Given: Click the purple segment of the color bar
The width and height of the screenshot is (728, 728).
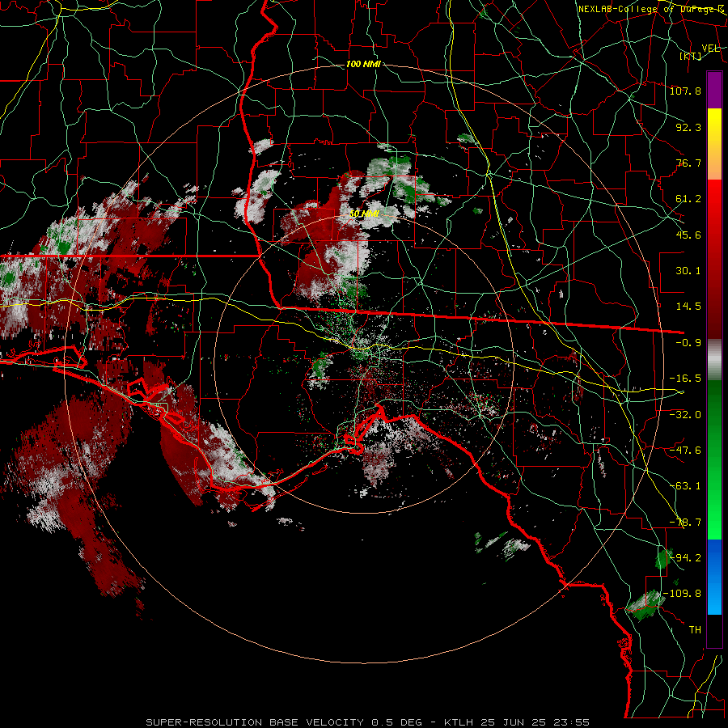Looking at the screenshot, I should pos(714,90).
